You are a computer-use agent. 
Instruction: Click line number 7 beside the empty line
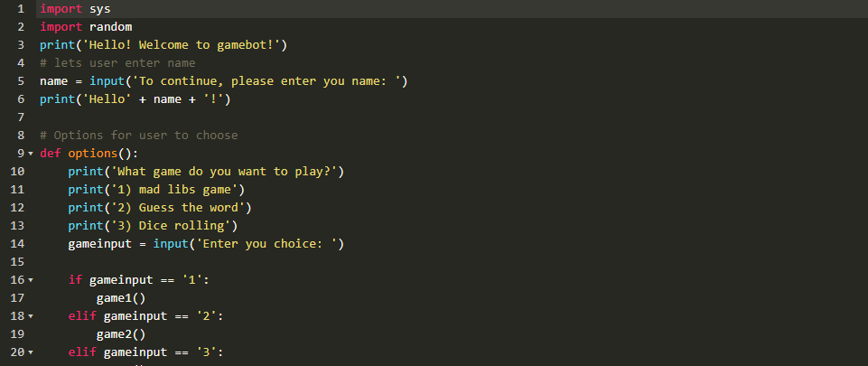tap(20, 117)
